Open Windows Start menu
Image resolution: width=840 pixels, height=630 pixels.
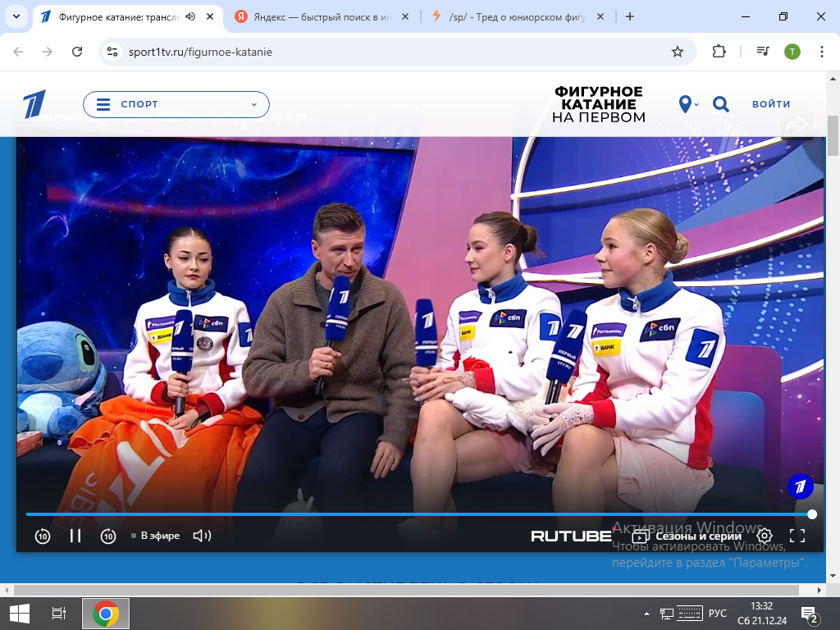pyautogui.click(x=19, y=613)
